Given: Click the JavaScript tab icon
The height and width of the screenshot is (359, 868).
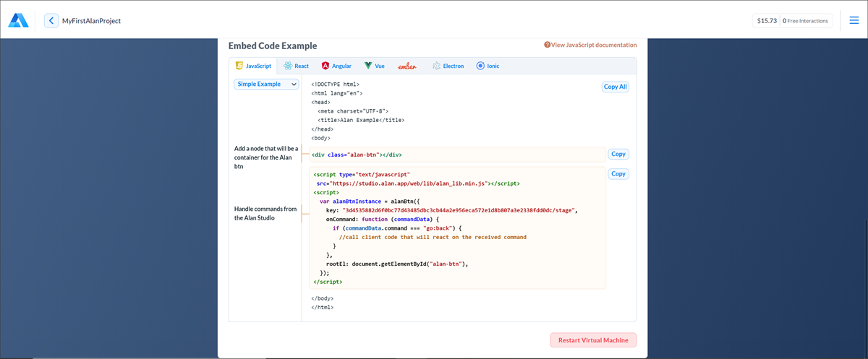Looking at the screenshot, I should click(239, 66).
